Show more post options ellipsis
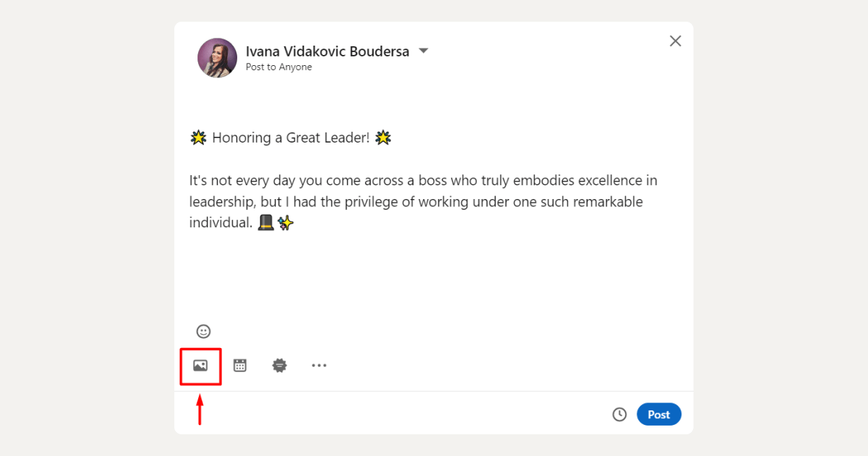The image size is (868, 456). [x=319, y=366]
